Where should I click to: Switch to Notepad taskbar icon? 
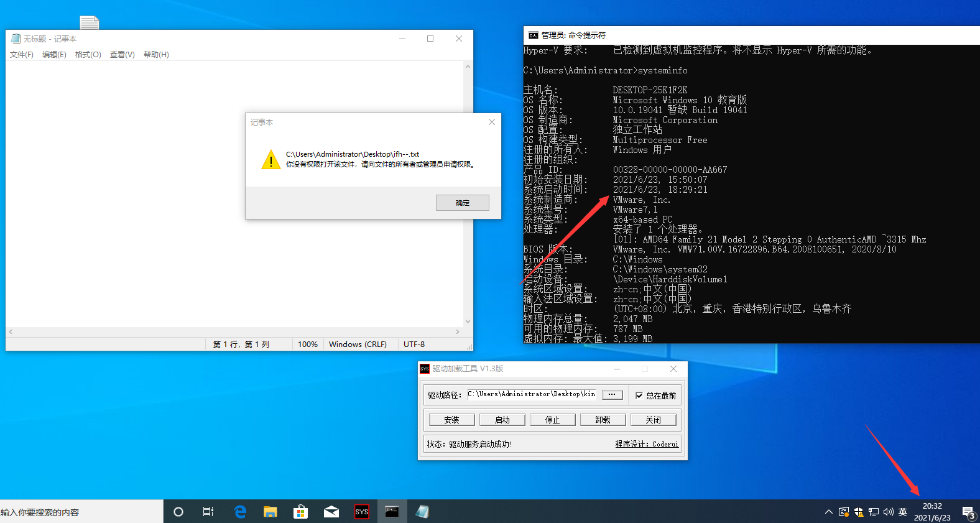pos(423,512)
